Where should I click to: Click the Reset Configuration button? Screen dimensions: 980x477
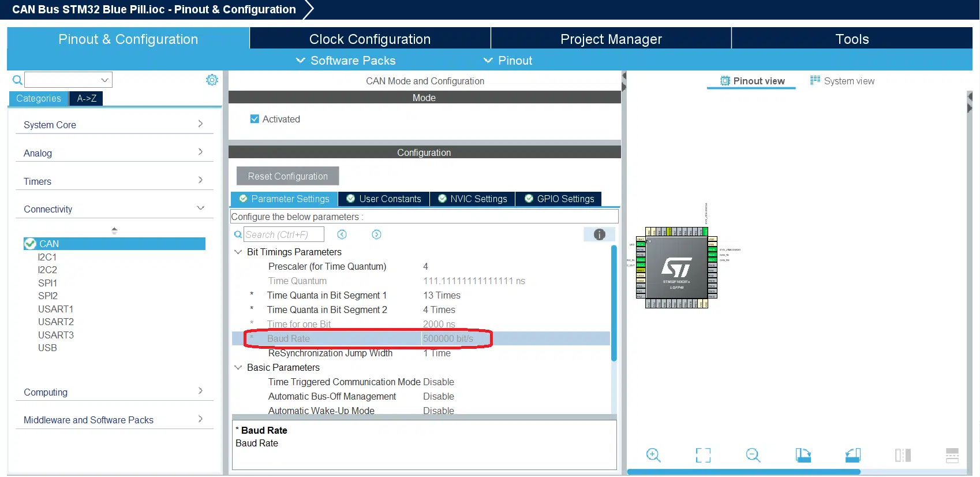point(287,176)
